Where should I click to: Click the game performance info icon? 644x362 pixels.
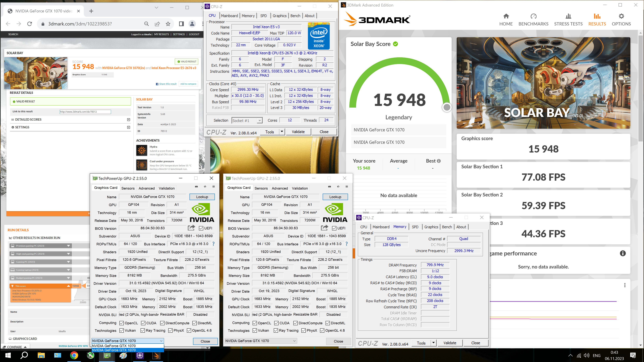click(623, 253)
